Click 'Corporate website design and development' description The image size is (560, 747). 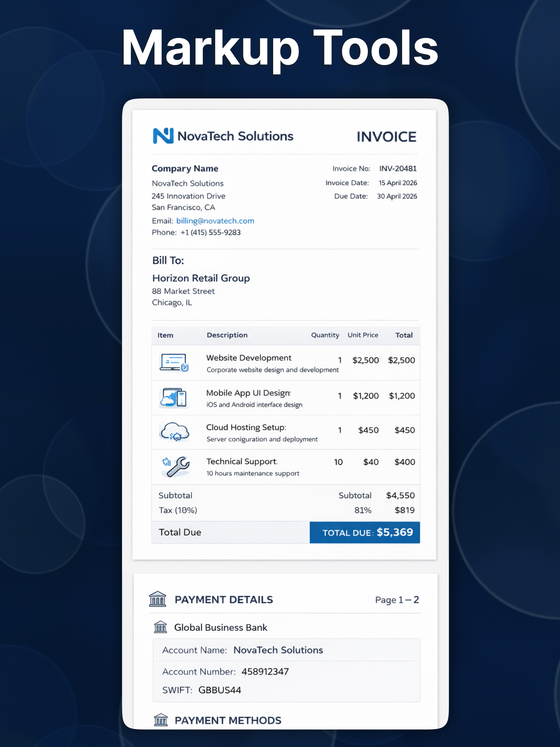pos(273,370)
